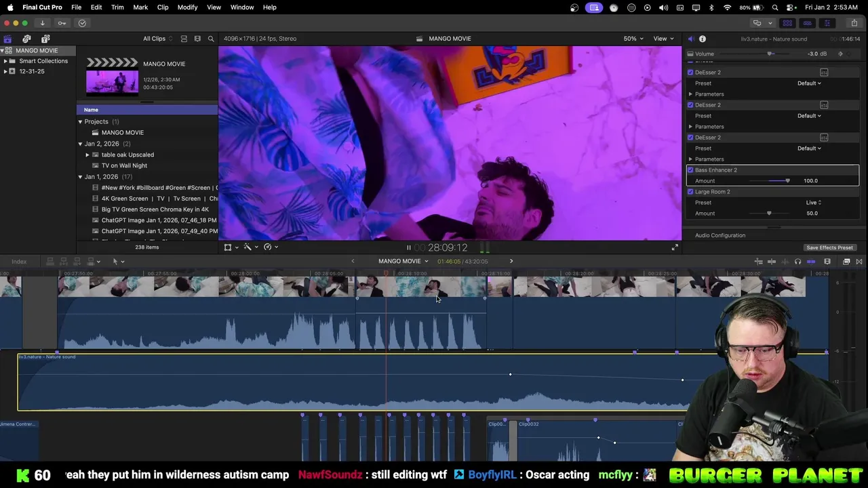Switch to the Info inspector tab
This screenshot has height=488, width=868.
point(703,39)
